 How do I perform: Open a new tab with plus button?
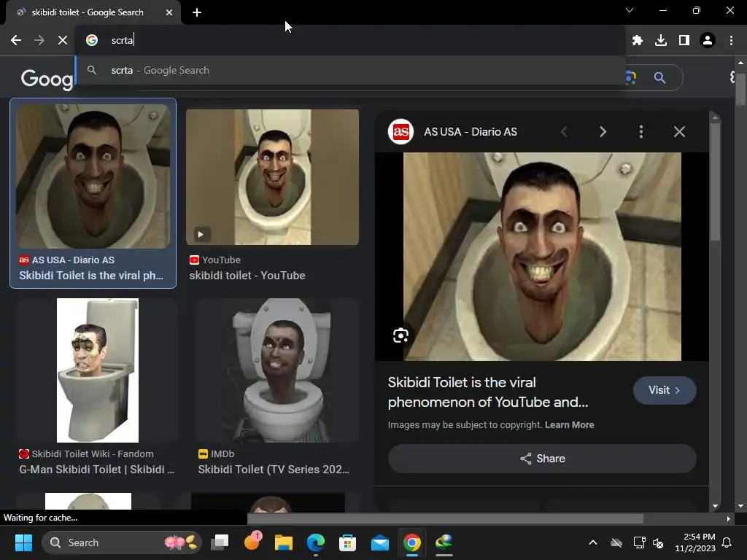tap(197, 12)
